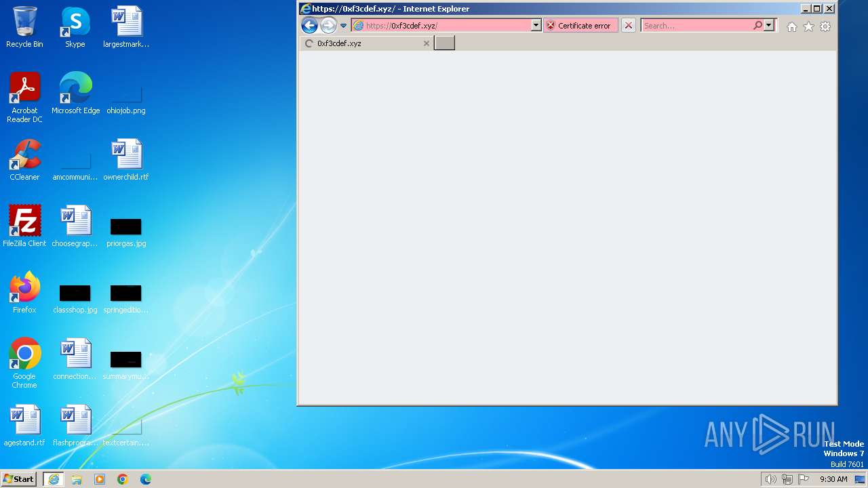Open Favorites star menu
The width and height of the screenshot is (868, 488).
pyautogui.click(x=808, y=26)
